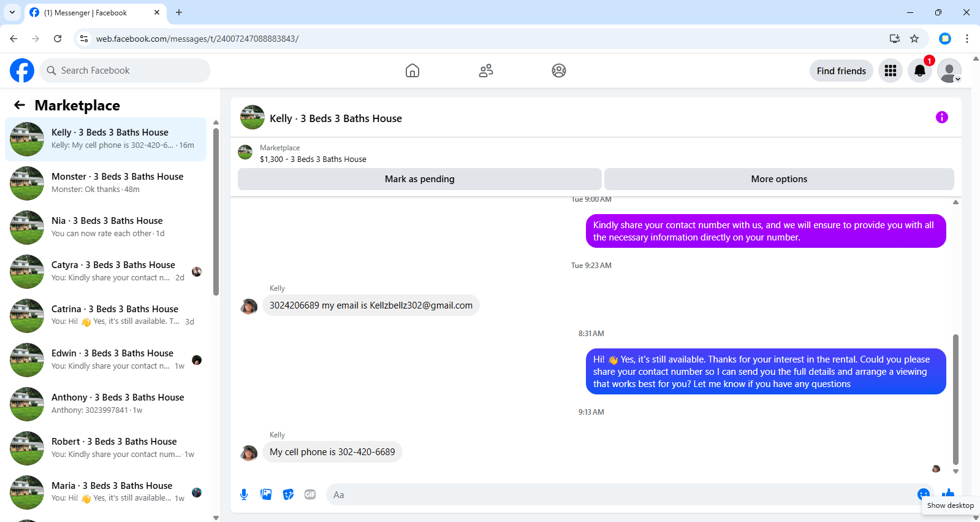Viewport: 980px width, 522px height.
Task: Open the Edwin conversation
Action: pyautogui.click(x=105, y=360)
